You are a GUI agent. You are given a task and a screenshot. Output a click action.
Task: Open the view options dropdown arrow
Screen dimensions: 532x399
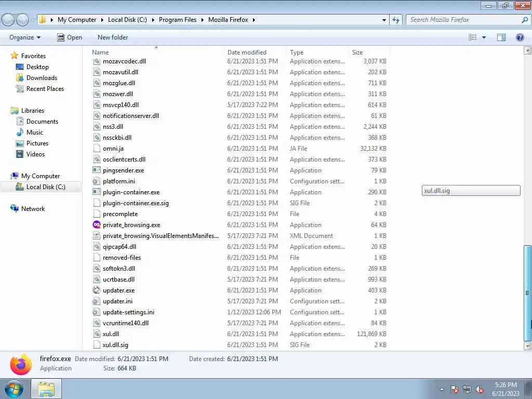[x=484, y=37]
